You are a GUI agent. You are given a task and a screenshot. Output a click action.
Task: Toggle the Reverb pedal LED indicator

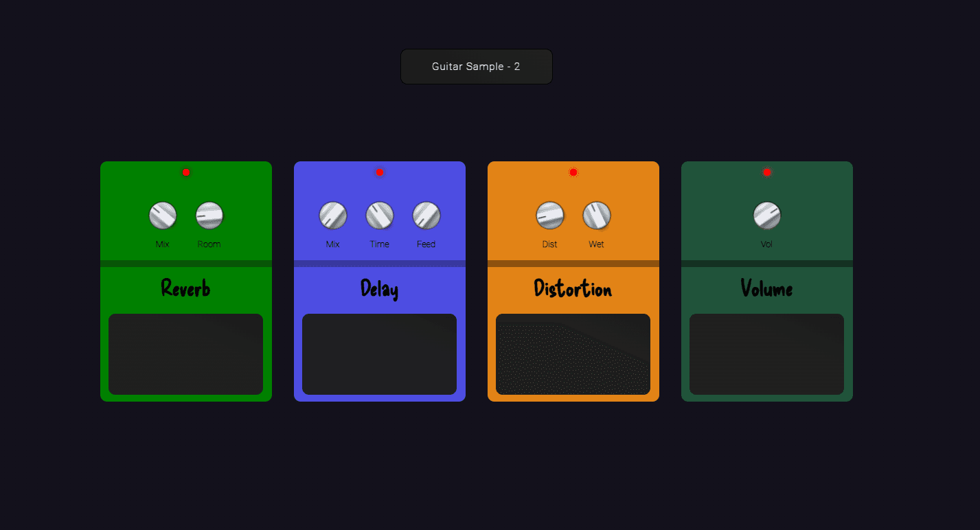coord(186,172)
